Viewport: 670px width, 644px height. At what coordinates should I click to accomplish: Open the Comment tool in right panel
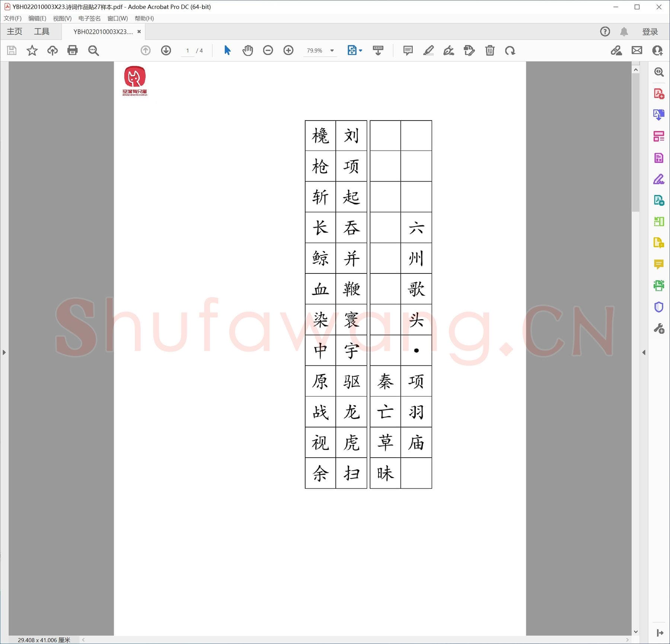coord(659,265)
